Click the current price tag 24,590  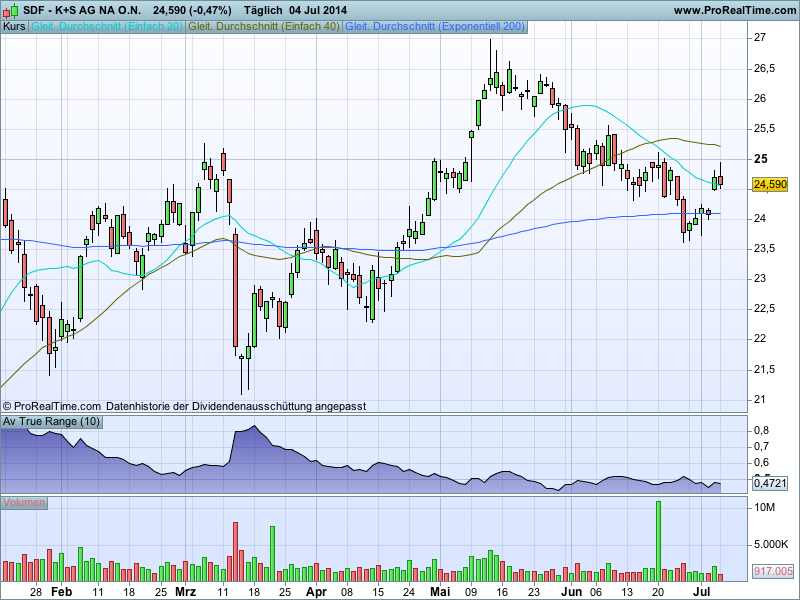coord(770,184)
